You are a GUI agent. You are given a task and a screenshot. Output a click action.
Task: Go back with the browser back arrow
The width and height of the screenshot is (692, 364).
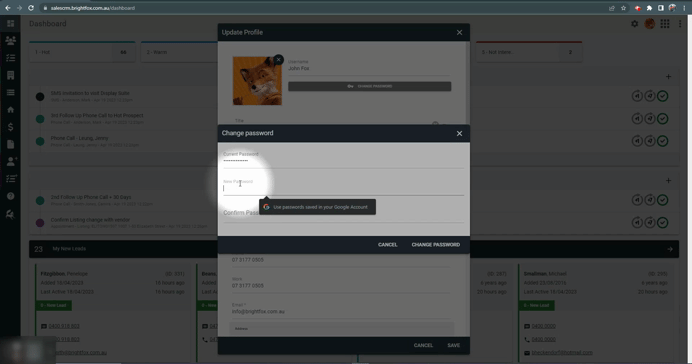click(x=8, y=8)
